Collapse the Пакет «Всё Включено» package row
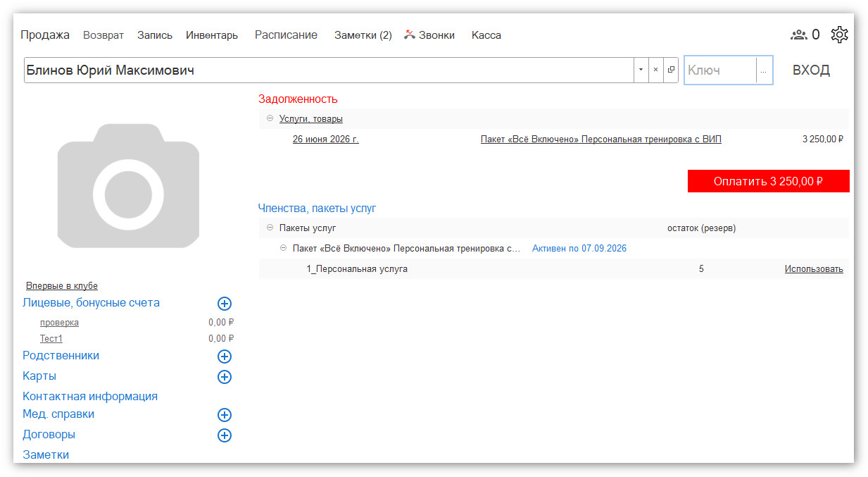This screenshot has height=477, width=868. coord(283,248)
